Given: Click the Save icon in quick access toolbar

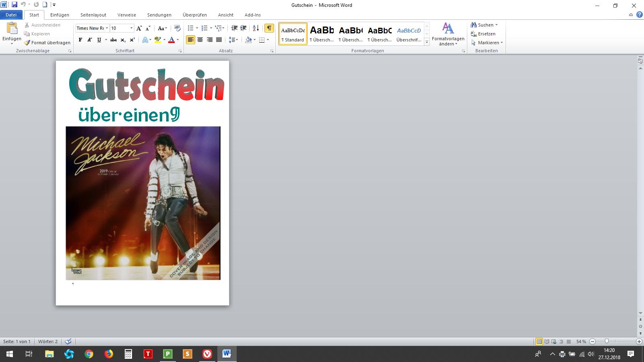Looking at the screenshot, I should 14,5.
